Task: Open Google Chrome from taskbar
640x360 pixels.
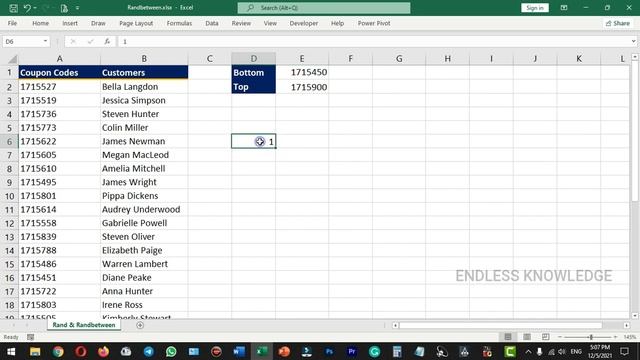Action: pyautogui.click(x=58, y=351)
